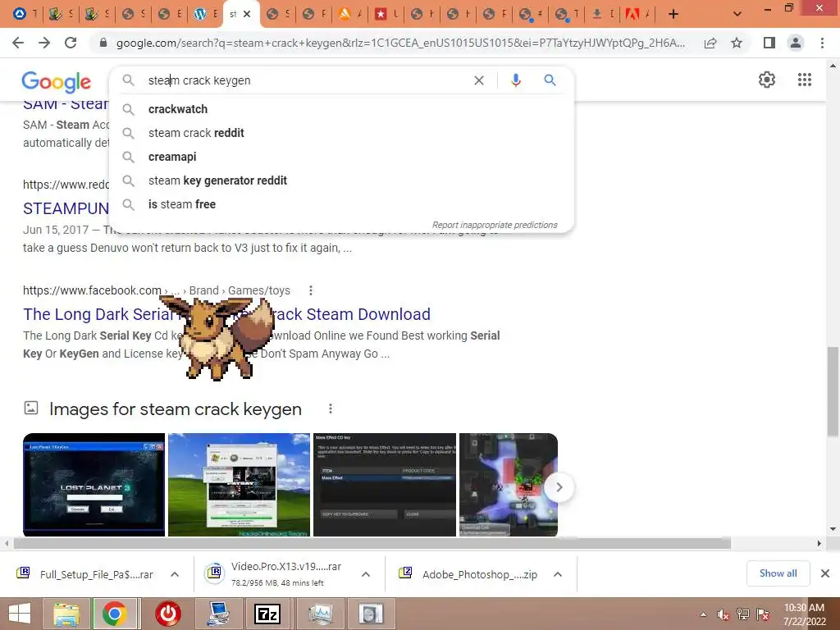Reload the current Google search page
The image size is (840, 630).
[71, 43]
